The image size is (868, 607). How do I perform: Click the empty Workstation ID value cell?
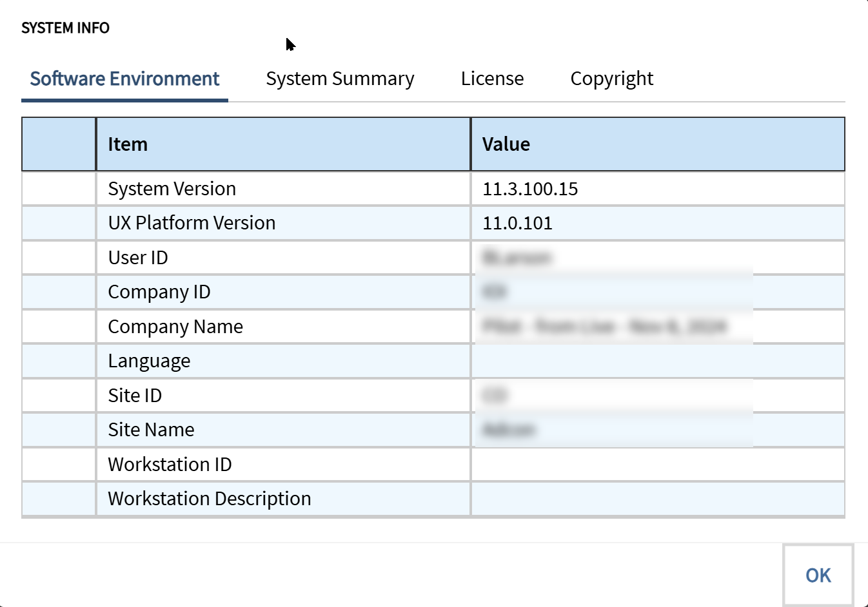658,465
